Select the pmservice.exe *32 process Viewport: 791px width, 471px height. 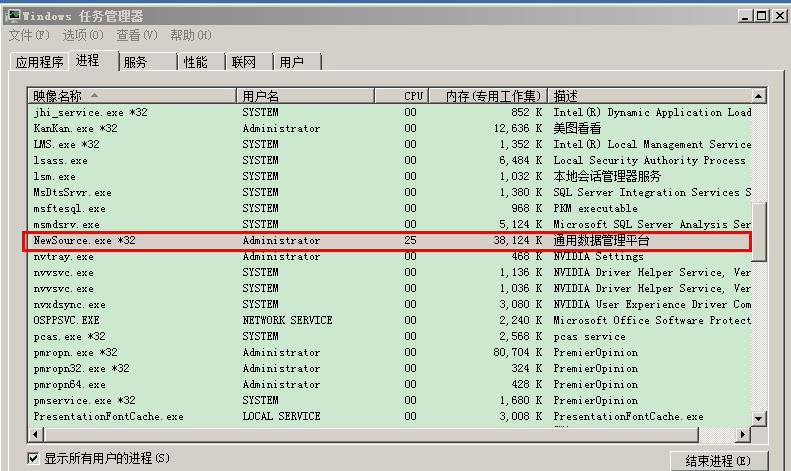click(x=389, y=400)
